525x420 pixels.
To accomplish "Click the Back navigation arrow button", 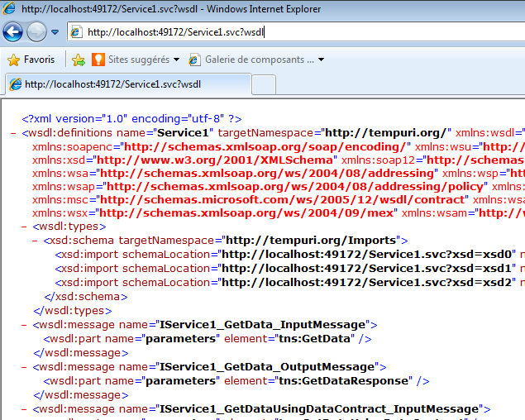I will (12, 32).
